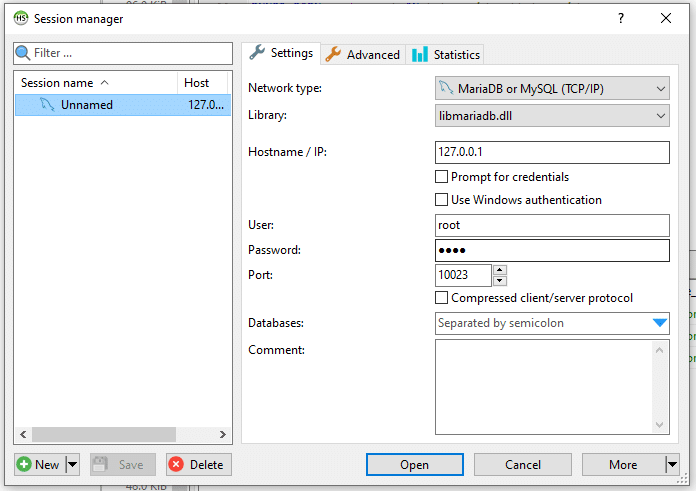Sort by Session name column header
The height and width of the screenshot is (491, 696).
(96, 83)
